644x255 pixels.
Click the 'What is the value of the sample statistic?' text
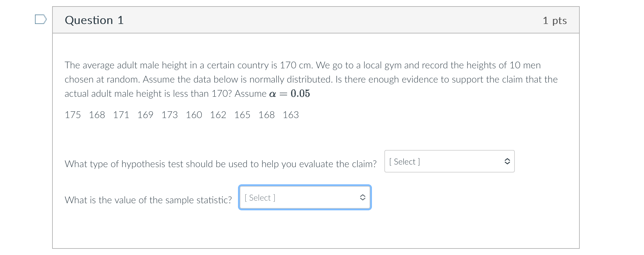(148, 200)
